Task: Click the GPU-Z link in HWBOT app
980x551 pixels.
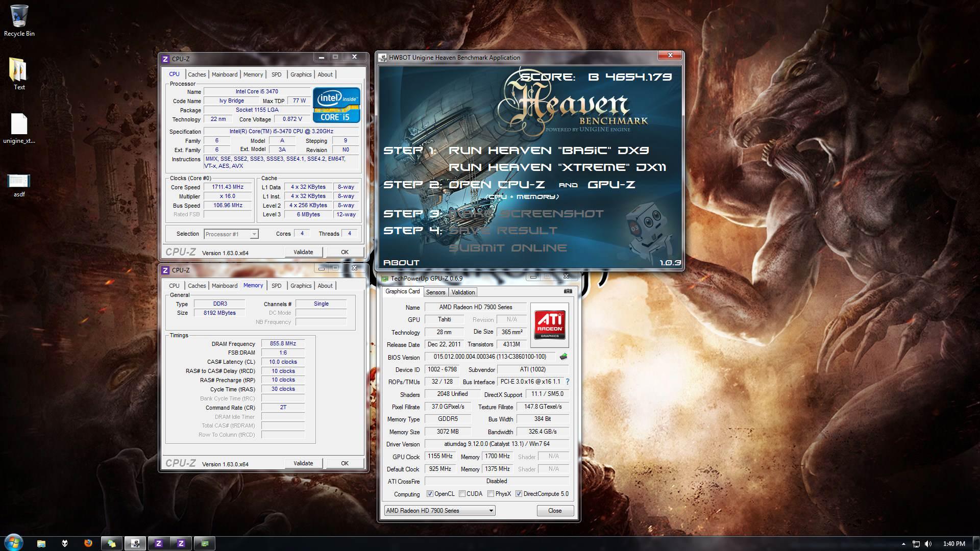Action: [x=611, y=185]
